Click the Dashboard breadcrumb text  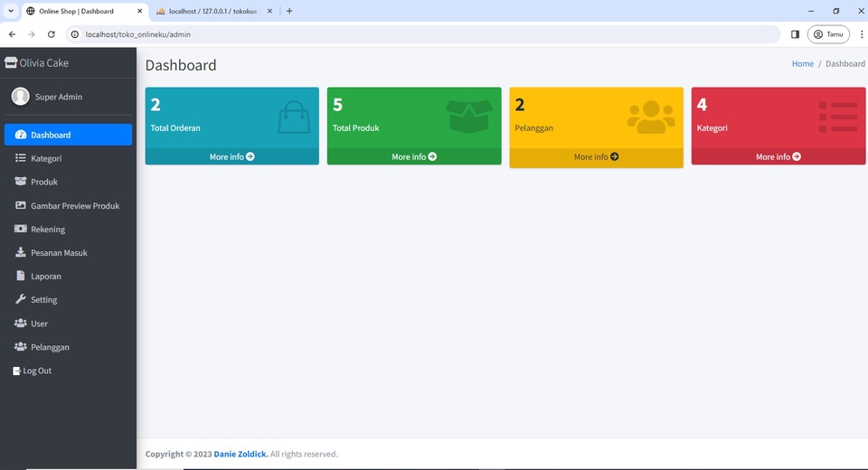[x=845, y=63]
